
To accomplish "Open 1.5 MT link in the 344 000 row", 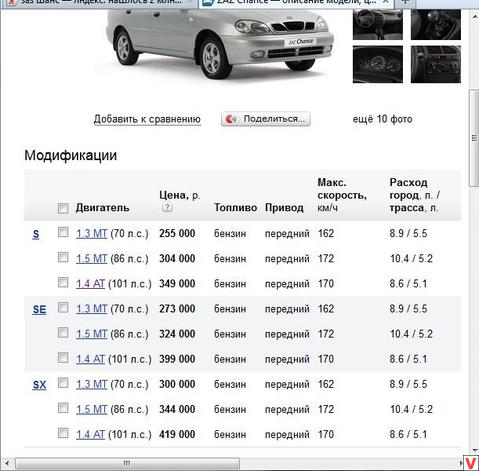I will (x=92, y=409).
